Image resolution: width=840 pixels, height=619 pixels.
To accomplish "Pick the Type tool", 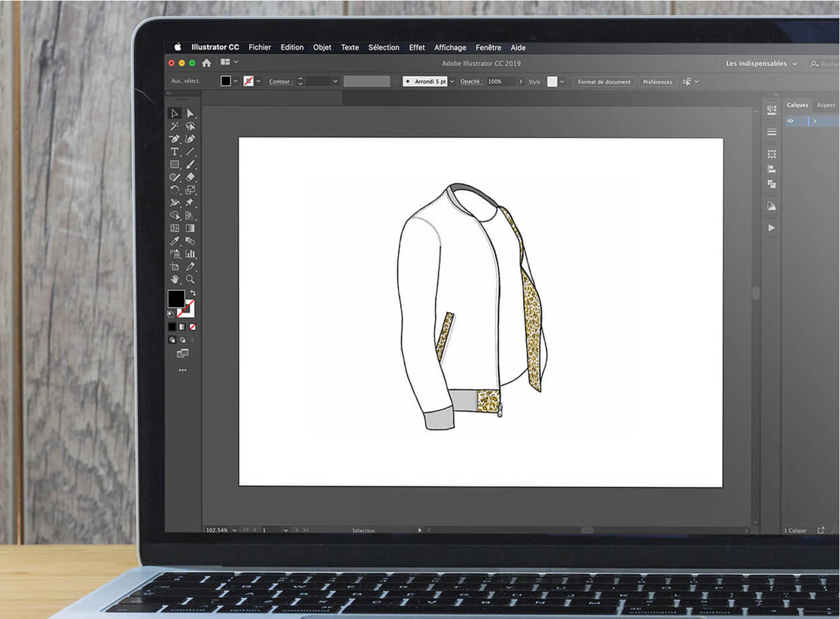I will point(175,152).
